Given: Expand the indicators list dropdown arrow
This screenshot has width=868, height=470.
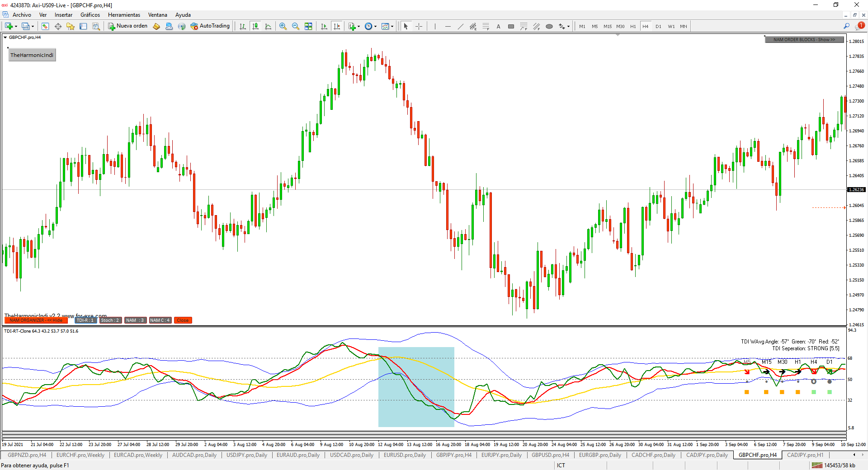Looking at the screenshot, I should pos(359,27).
